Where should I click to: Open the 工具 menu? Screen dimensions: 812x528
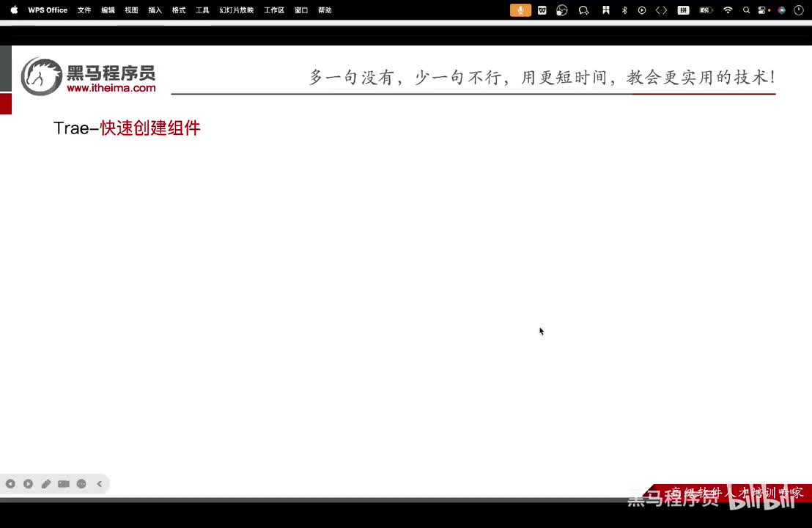202,10
